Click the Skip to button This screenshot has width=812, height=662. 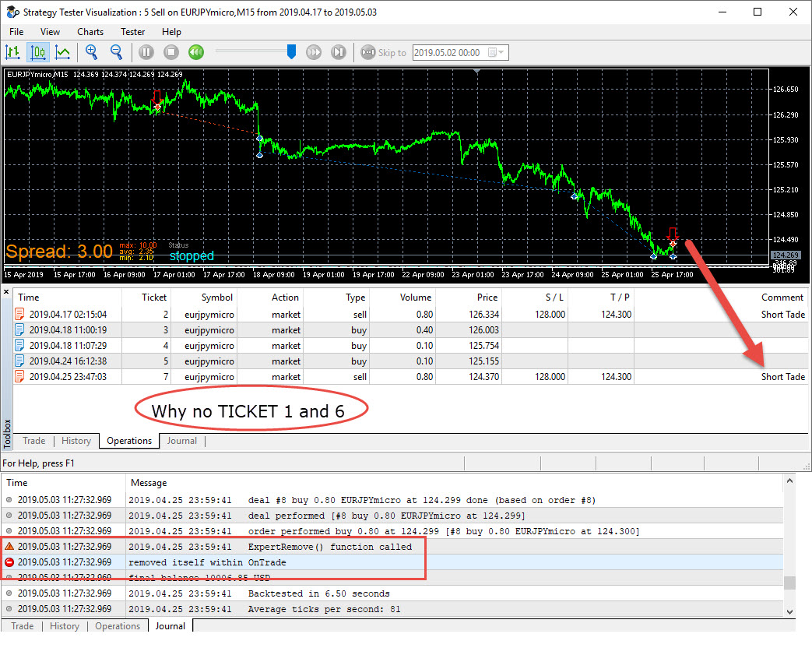click(x=384, y=52)
